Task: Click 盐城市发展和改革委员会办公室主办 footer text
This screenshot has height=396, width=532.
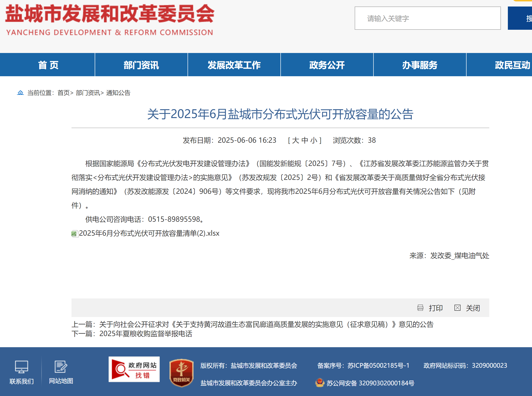Action: tap(249, 383)
